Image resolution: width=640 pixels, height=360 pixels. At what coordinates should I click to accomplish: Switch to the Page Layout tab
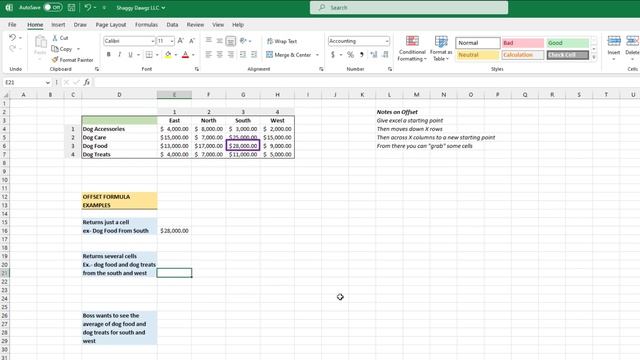[111, 24]
